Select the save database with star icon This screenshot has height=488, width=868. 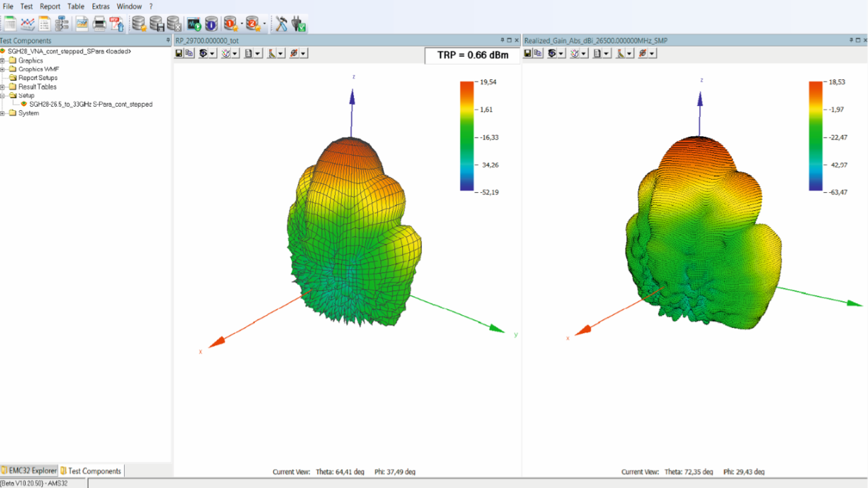[139, 23]
